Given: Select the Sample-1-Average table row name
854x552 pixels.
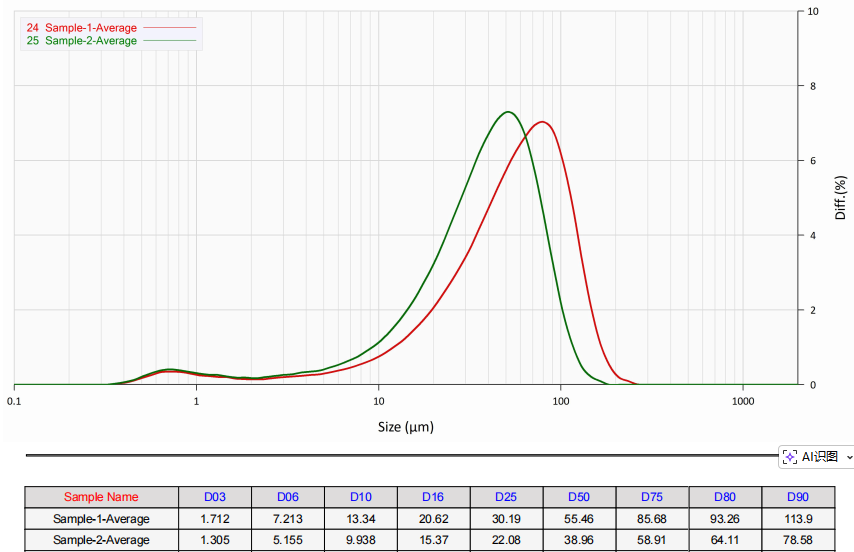Looking at the screenshot, I should (101, 519).
